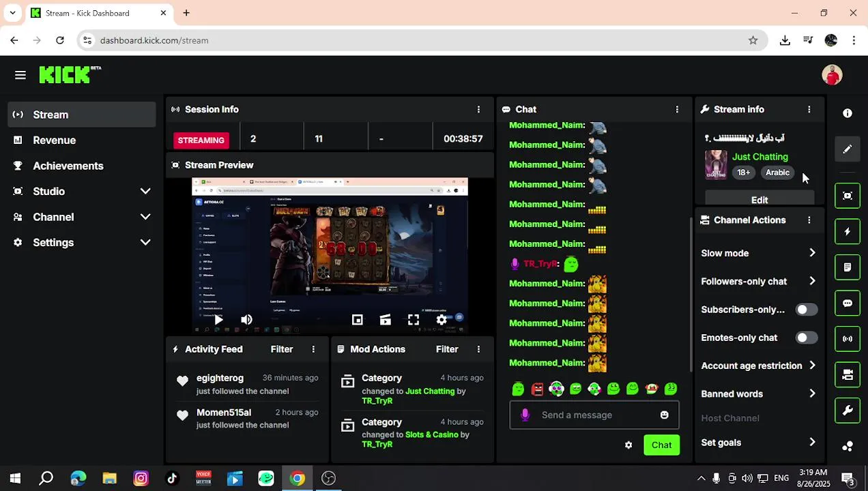Screen dimensions: 868x491
Task: Open Channel Actions three-dot menu
Action: 809,220
